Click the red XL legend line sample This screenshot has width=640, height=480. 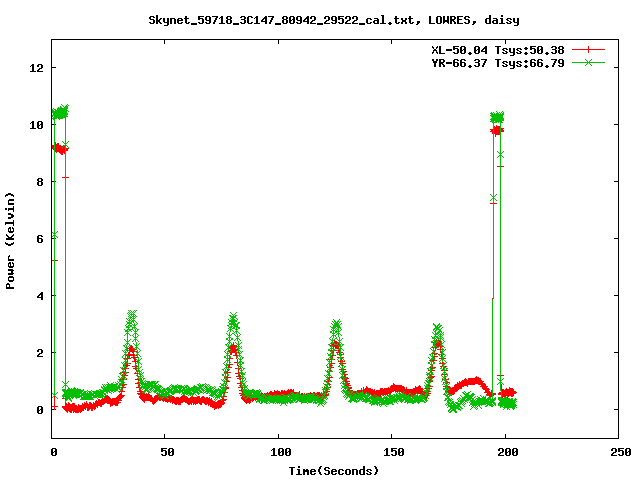pos(588,50)
